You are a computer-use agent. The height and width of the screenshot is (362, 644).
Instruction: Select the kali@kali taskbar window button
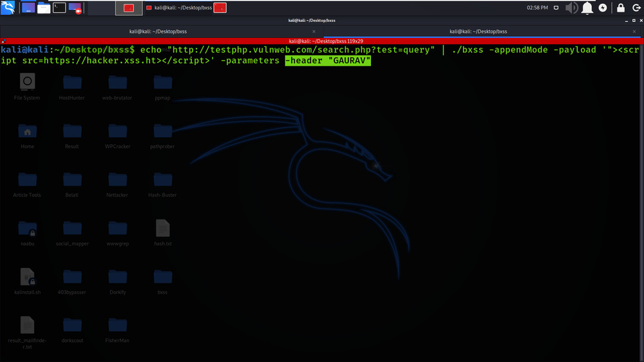tap(179, 8)
